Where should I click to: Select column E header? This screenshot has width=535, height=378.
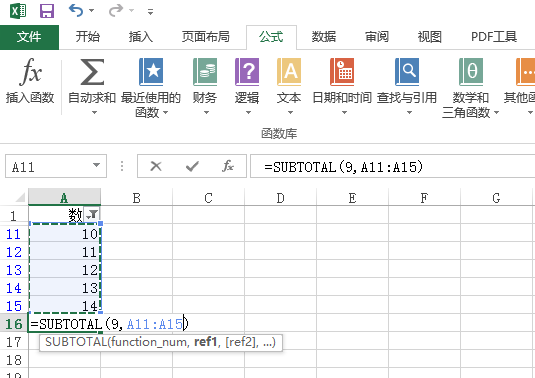click(x=352, y=198)
